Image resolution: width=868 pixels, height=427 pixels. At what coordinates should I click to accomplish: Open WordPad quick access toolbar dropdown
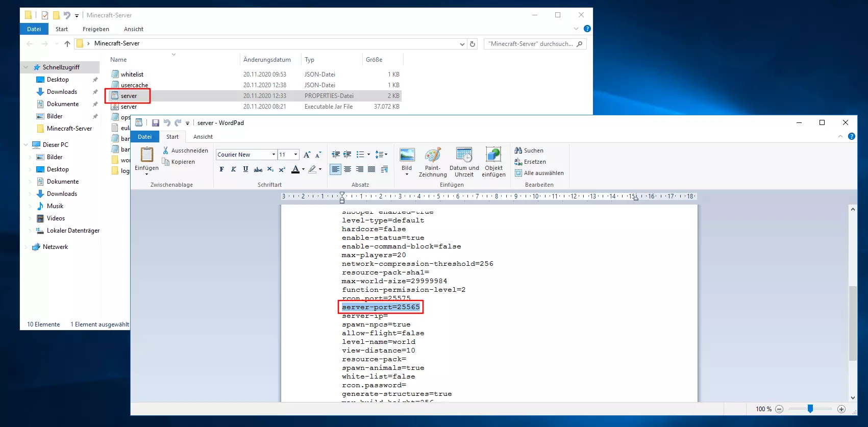(187, 123)
